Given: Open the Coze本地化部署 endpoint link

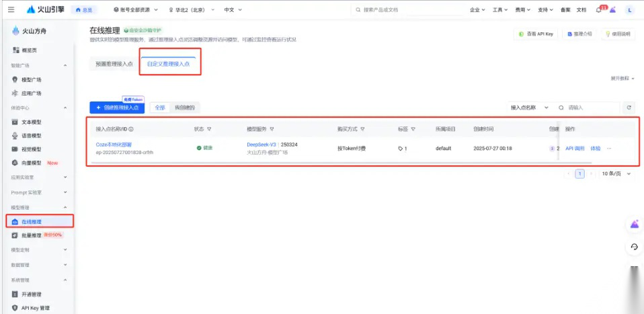Looking at the screenshot, I should (x=114, y=145).
